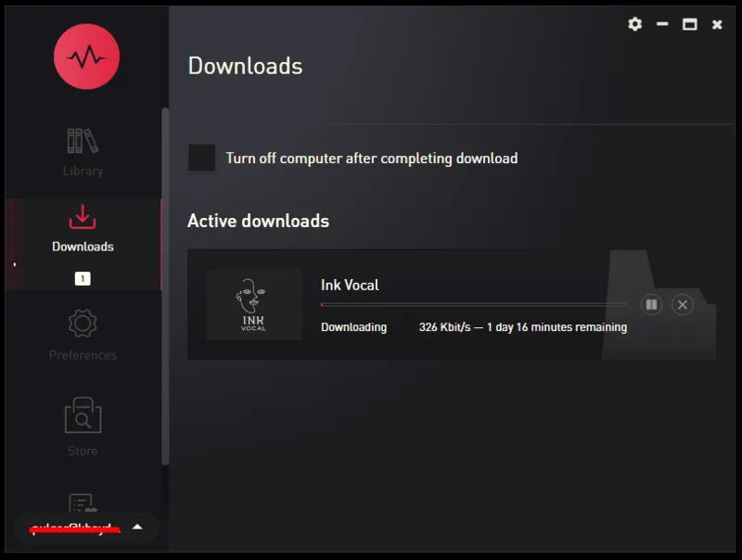Select the Library label in sidebar

point(83,171)
